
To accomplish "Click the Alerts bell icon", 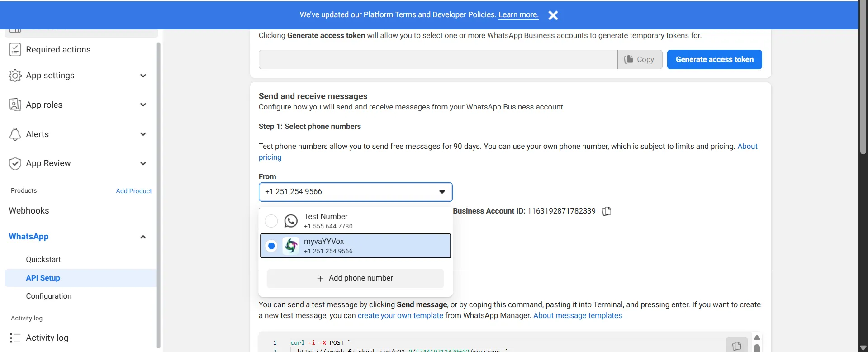I will point(15,134).
